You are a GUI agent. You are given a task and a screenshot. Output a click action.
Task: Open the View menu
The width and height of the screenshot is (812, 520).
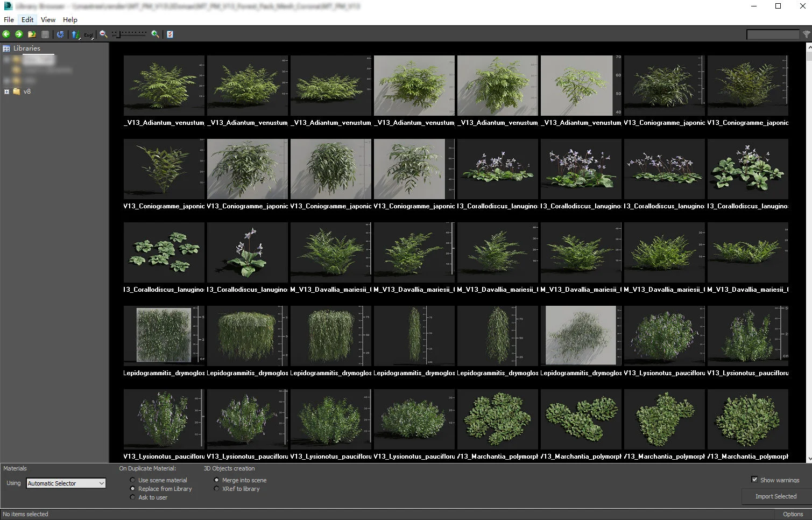point(48,19)
